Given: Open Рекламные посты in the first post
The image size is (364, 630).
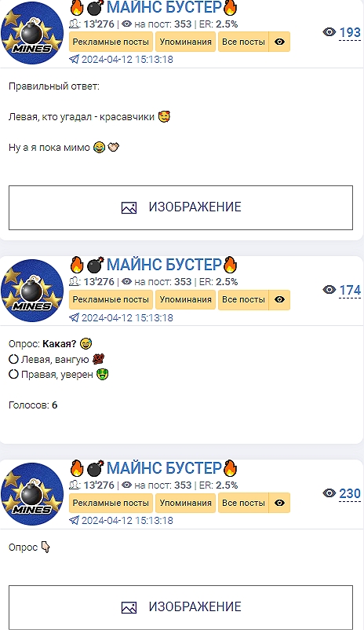Looking at the screenshot, I should coord(111,42).
